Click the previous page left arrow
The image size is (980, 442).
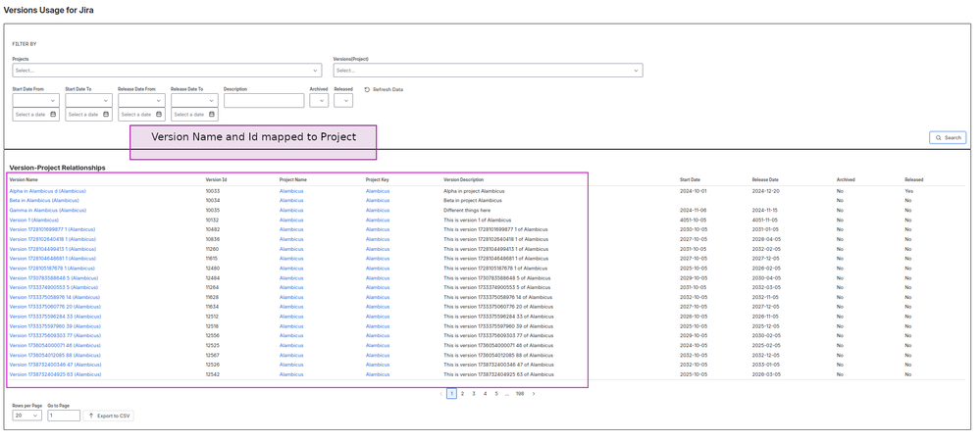[x=440, y=394]
